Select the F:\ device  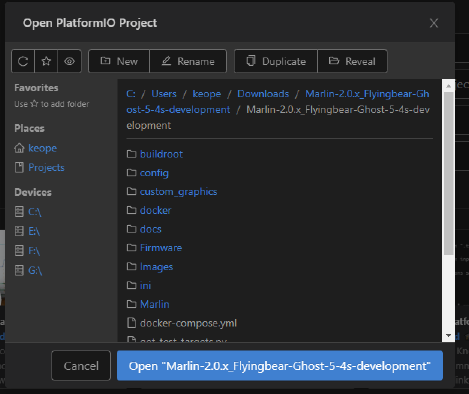[34, 251]
